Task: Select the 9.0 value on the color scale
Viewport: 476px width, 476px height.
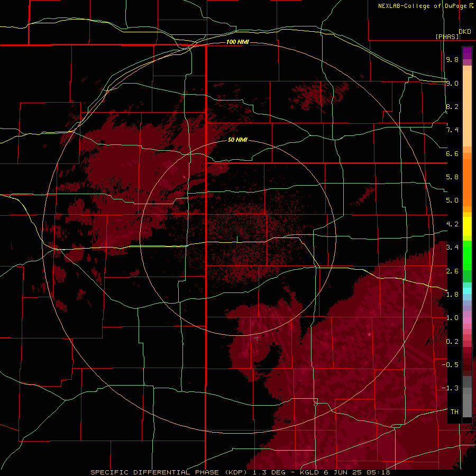Action: tap(452, 83)
